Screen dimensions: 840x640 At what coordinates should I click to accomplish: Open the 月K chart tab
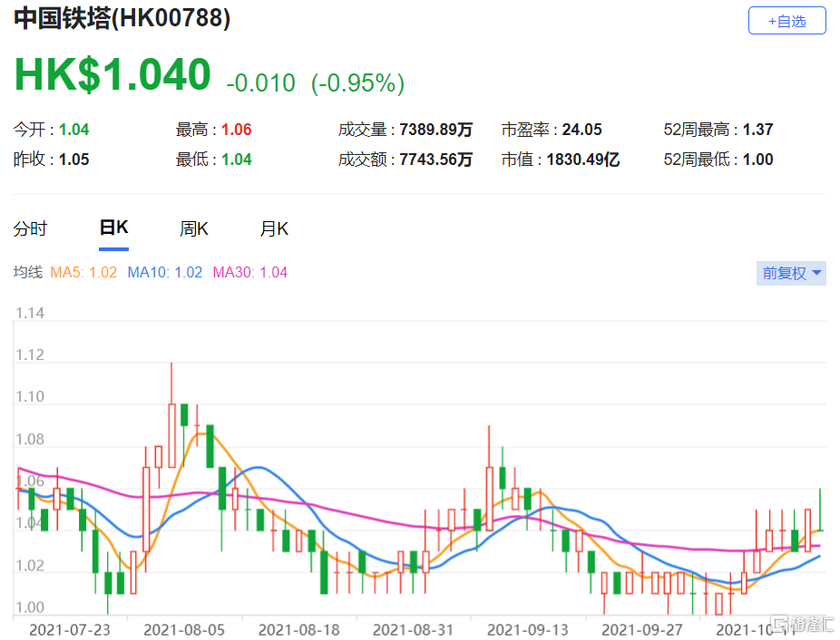(274, 228)
